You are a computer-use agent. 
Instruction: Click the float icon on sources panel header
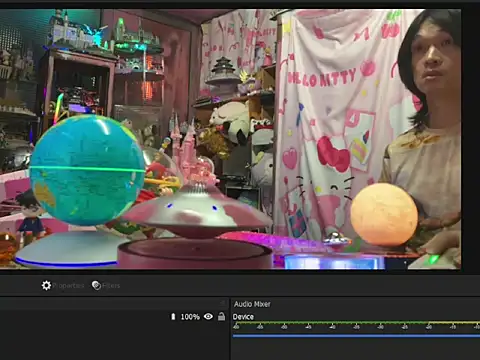pos(223,303)
